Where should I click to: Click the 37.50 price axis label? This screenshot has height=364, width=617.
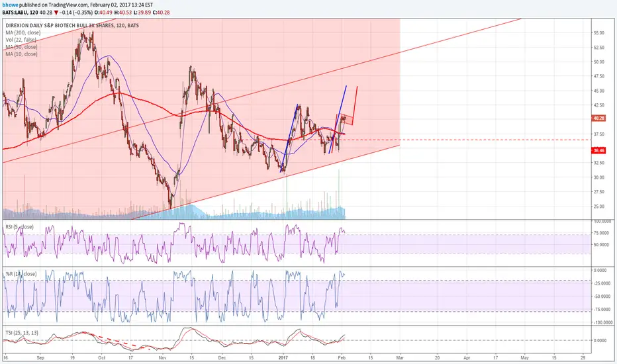(599, 134)
